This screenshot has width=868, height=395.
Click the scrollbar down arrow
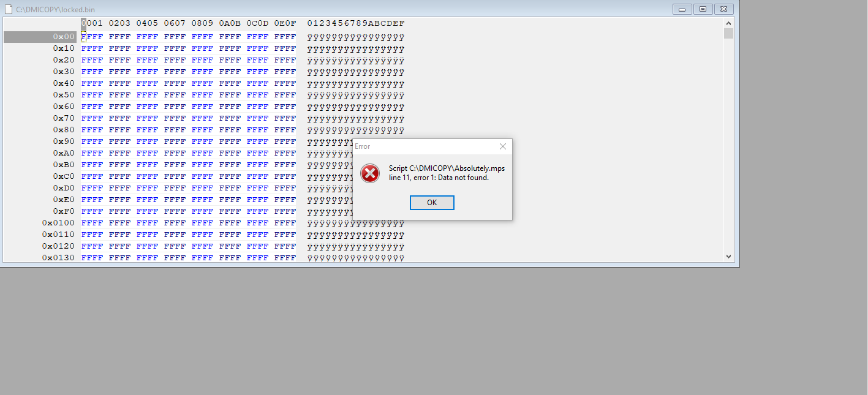coord(728,257)
